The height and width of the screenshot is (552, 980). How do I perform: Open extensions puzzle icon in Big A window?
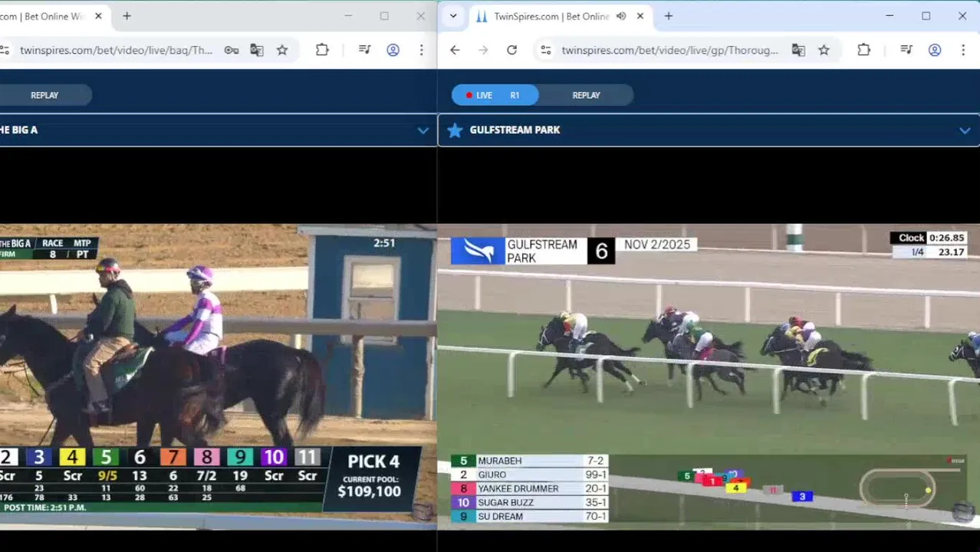click(322, 50)
